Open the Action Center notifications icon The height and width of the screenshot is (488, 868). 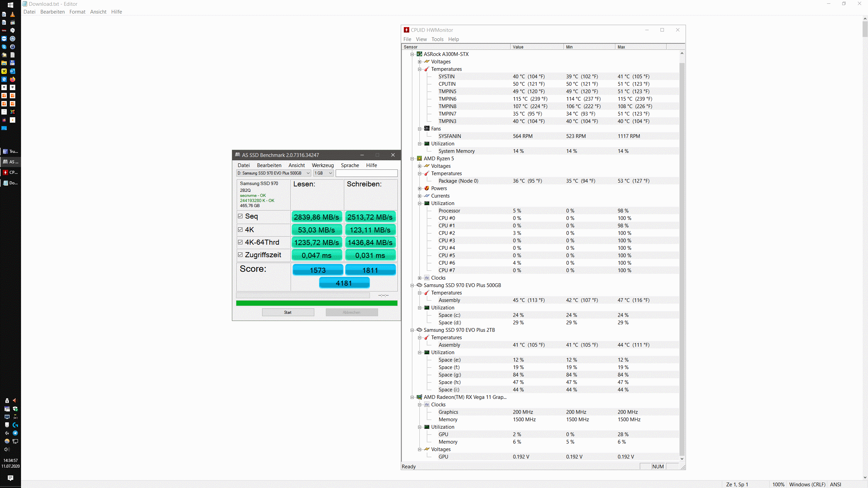11,478
